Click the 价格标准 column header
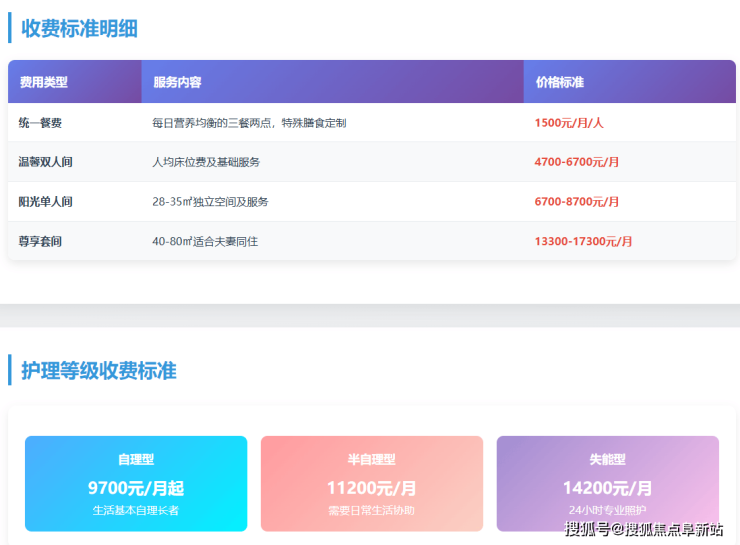740x545 pixels. click(560, 82)
